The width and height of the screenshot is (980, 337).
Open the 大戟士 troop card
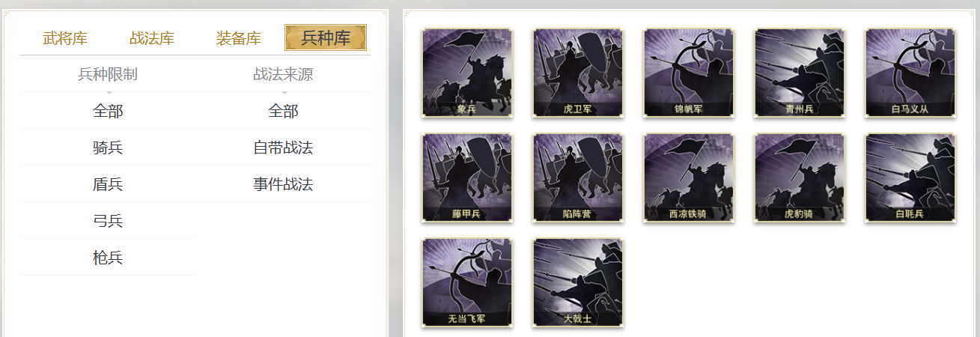click(x=578, y=282)
